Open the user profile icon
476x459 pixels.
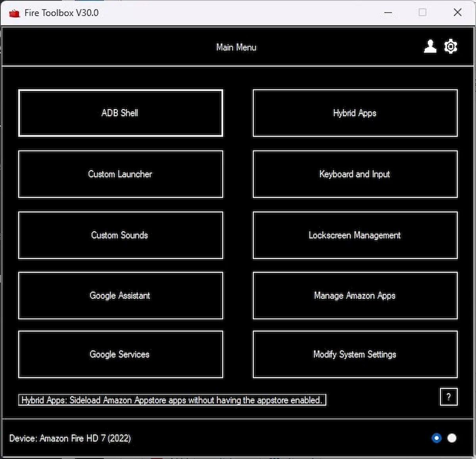click(x=430, y=46)
